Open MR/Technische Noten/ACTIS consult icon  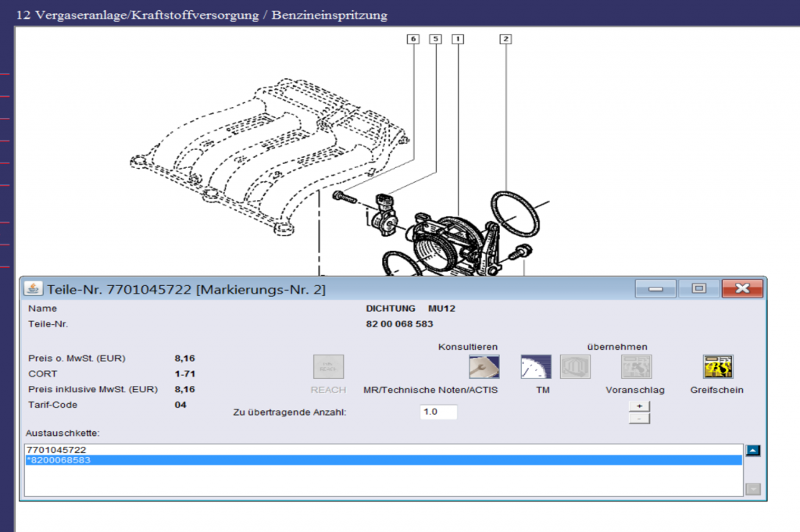click(484, 366)
